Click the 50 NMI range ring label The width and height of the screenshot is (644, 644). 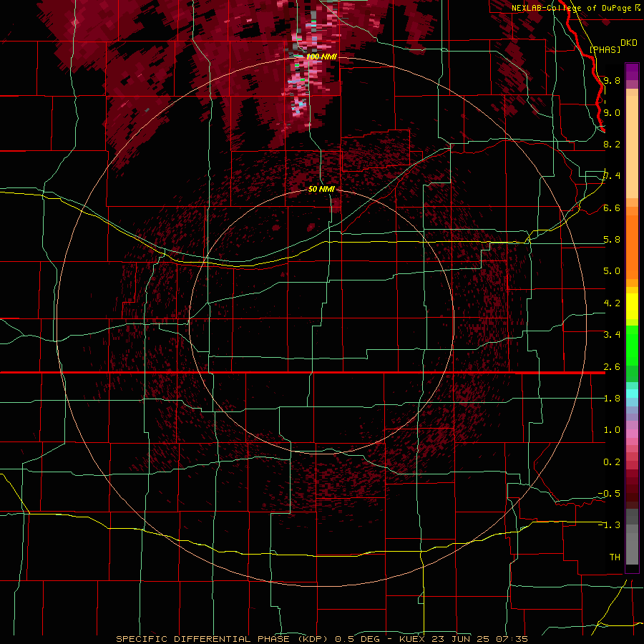pyautogui.click(x=321, y=190)
